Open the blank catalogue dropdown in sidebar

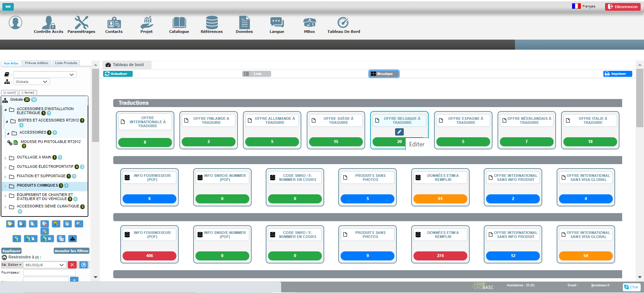click(45, 75)
